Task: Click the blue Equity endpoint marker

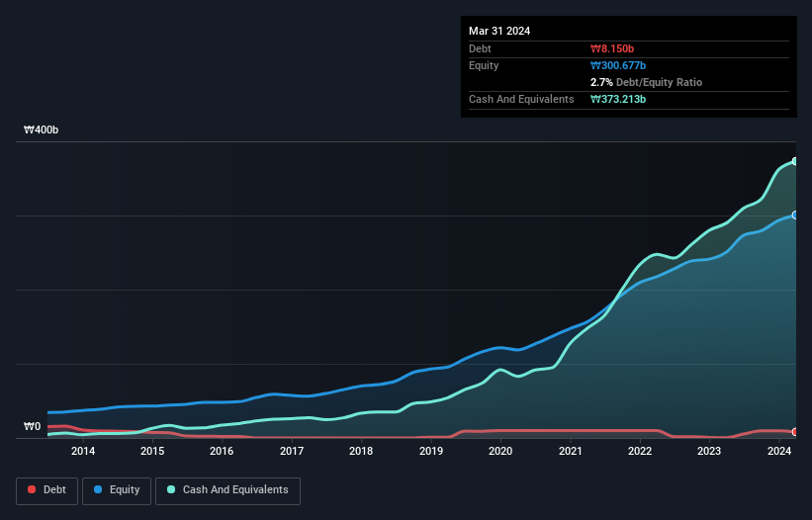Action: (795, 215)
